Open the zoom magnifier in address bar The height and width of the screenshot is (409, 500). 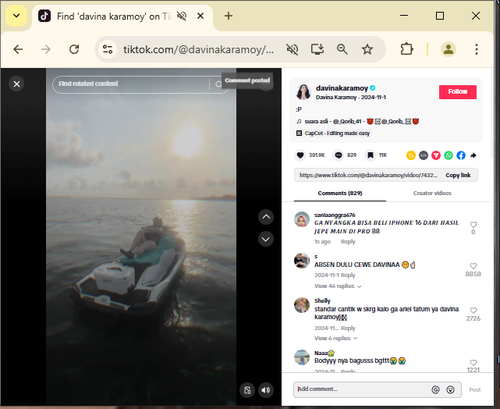342,50
